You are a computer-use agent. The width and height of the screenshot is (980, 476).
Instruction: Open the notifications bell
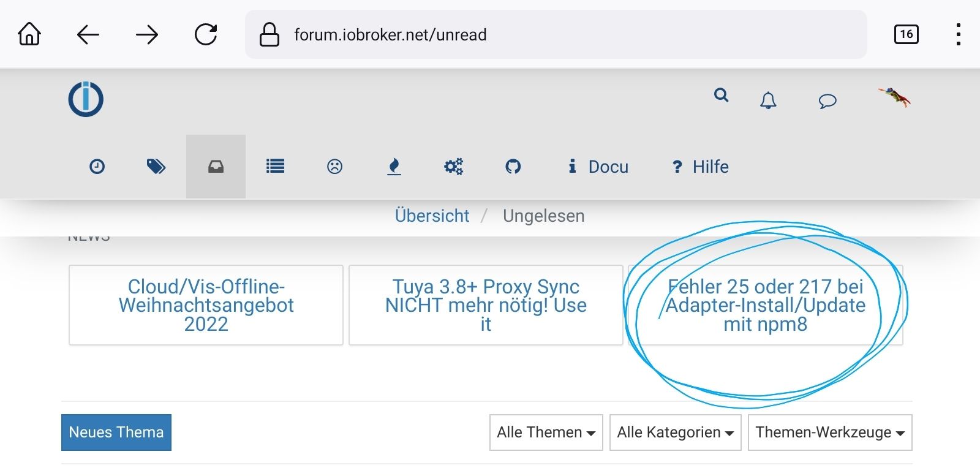coord(768,100)
